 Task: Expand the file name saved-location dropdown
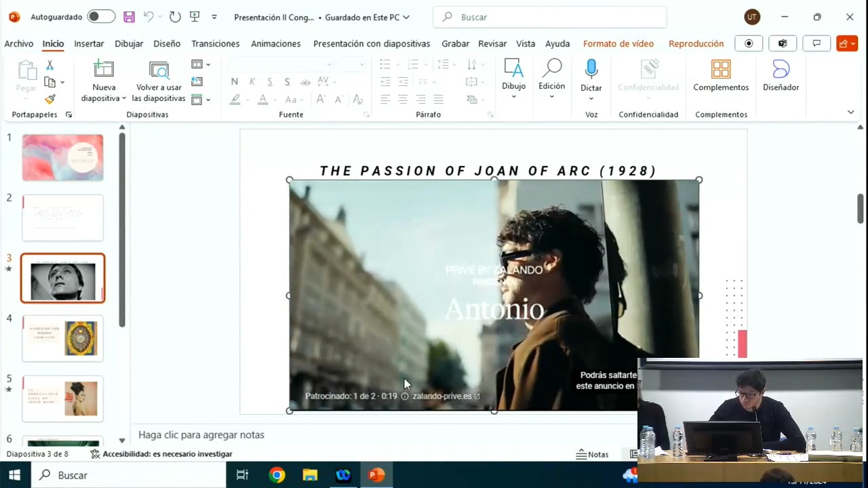coord(406,17)
